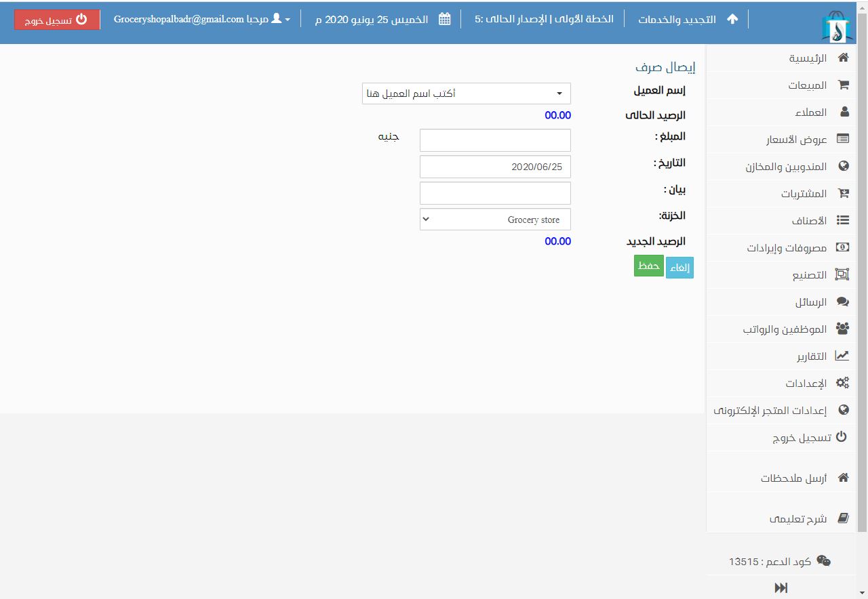Screen dimensions: 868x599
Task: Open مصروفات وإيرادات in the sidebar
Action: [x=787, y=248]
